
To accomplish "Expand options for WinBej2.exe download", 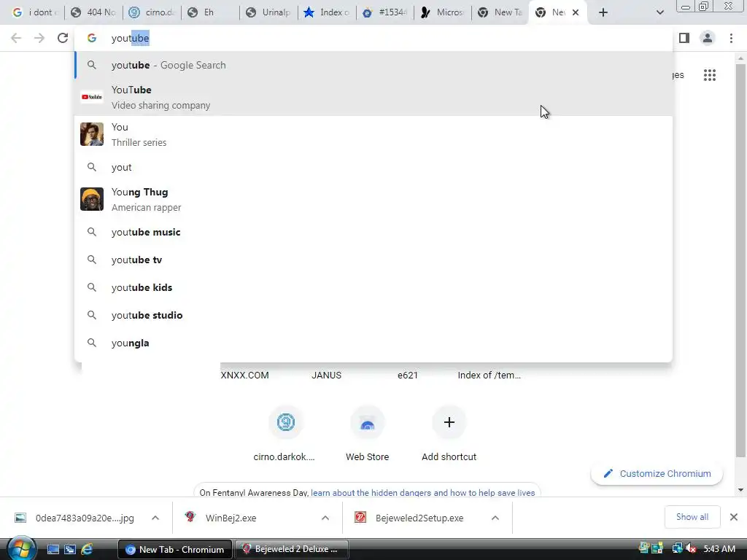I will pos(325,518).
